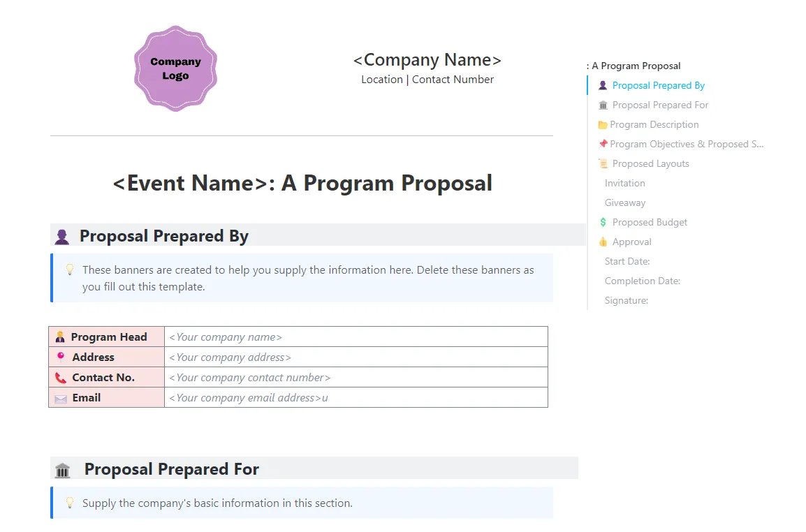
Task: Click the pink pin icon in Address row
Action: tap(61, 357)
